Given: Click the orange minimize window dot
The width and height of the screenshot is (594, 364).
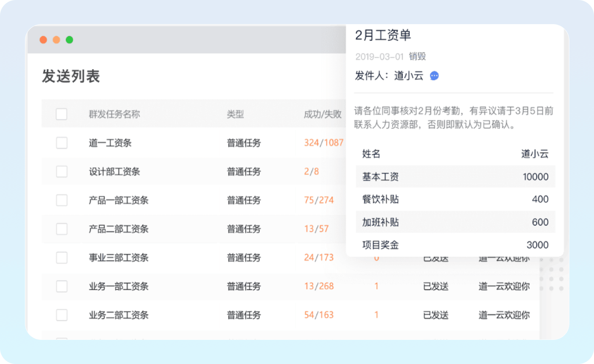Looking at the screenshot, I should point(56,40).
